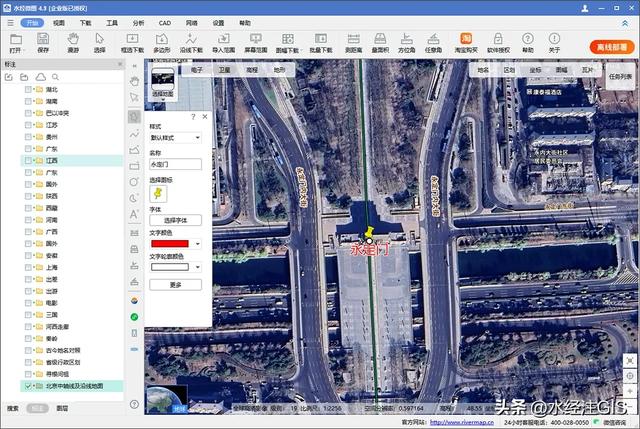The height and width of the screenshot is (429, 640).
Task: Open the www.rivermap.cn link
Action: click(462, 422)
